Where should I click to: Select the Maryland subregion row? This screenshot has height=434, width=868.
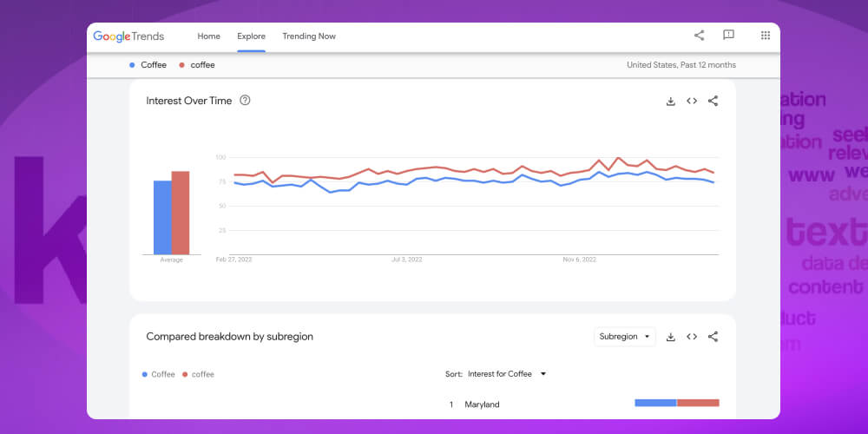582,404
